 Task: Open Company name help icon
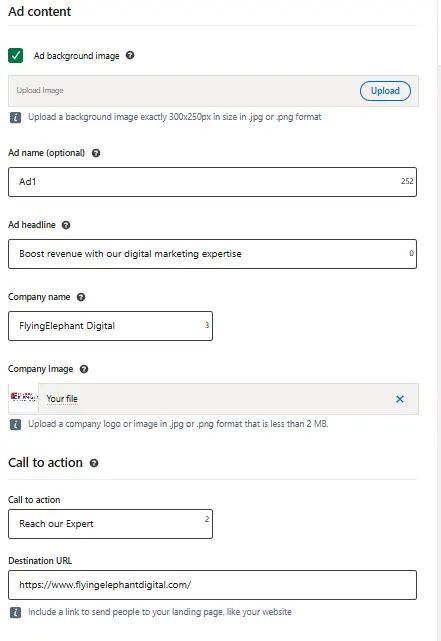81,297
